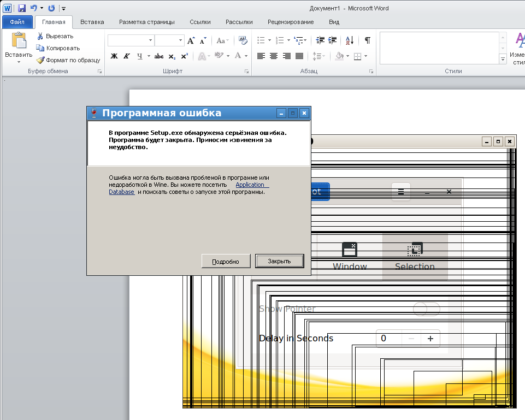Redo the last action
The height and width of the screenshot is (420, 525).
coord(51,8)
